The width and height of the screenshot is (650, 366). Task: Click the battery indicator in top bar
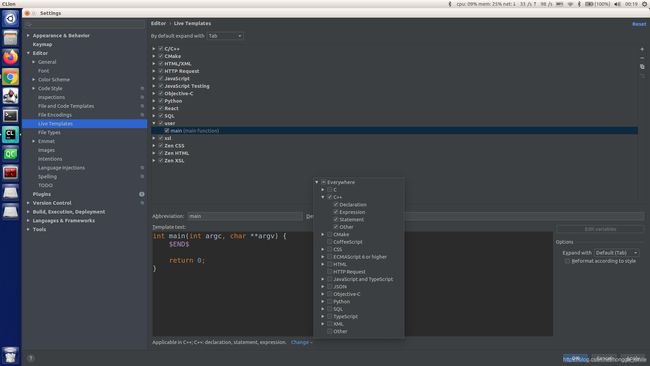click(597, 4)
